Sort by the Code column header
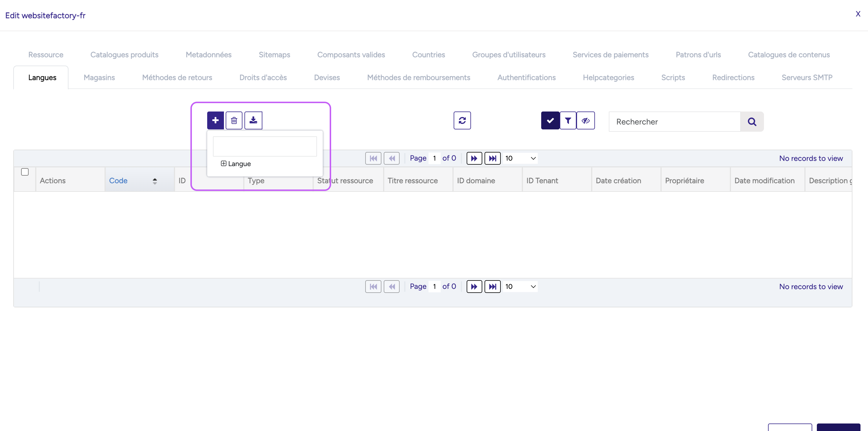 (118, 181)
